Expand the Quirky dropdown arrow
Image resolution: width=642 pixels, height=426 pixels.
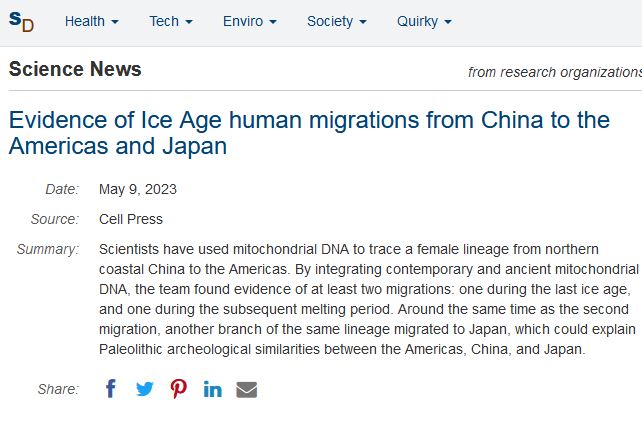point(448,22)
